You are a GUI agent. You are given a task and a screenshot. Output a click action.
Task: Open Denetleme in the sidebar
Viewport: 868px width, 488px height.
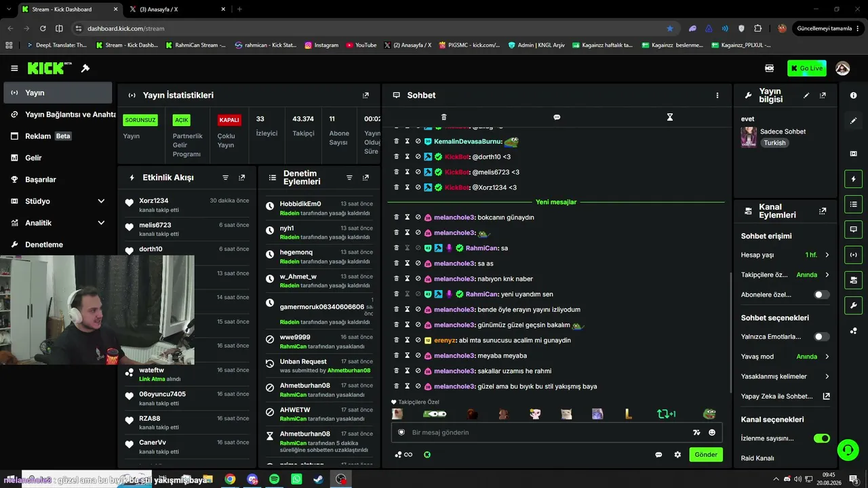click(57, 245)
